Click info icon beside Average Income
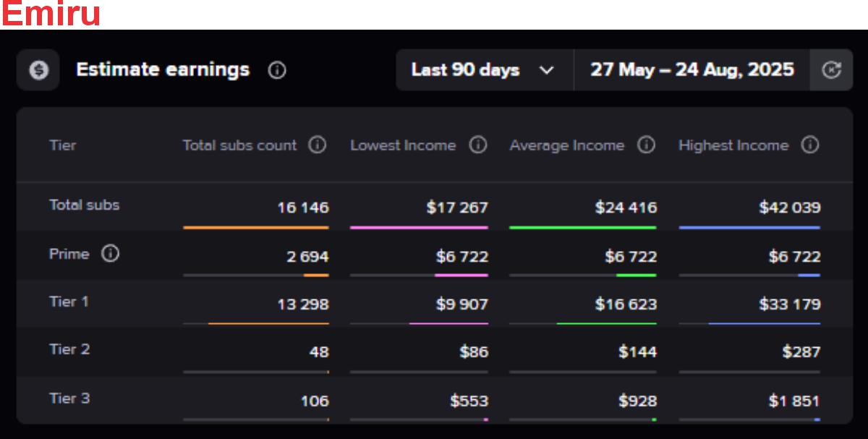 coord(646,145)
